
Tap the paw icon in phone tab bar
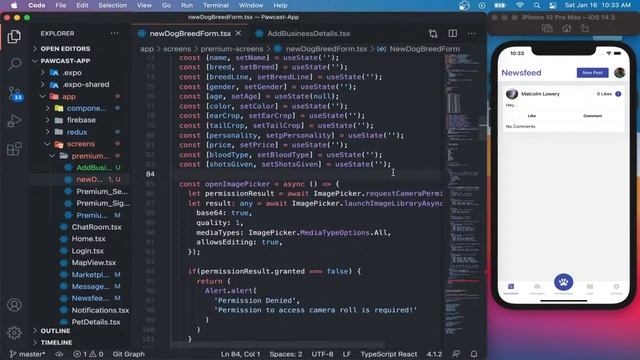[563, 282]
